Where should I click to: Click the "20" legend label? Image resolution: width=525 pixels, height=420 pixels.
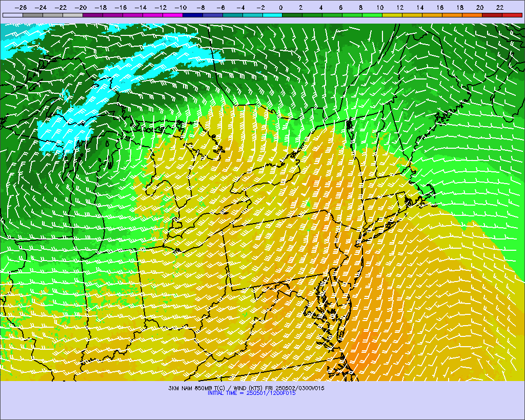(x=480, y=8)
